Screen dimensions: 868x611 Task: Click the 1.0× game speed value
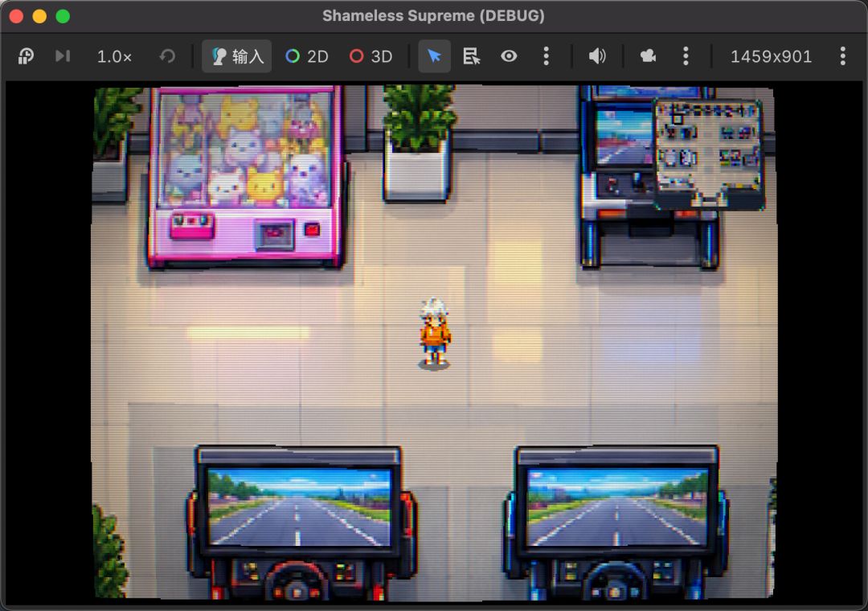click(x=114, y=56)
